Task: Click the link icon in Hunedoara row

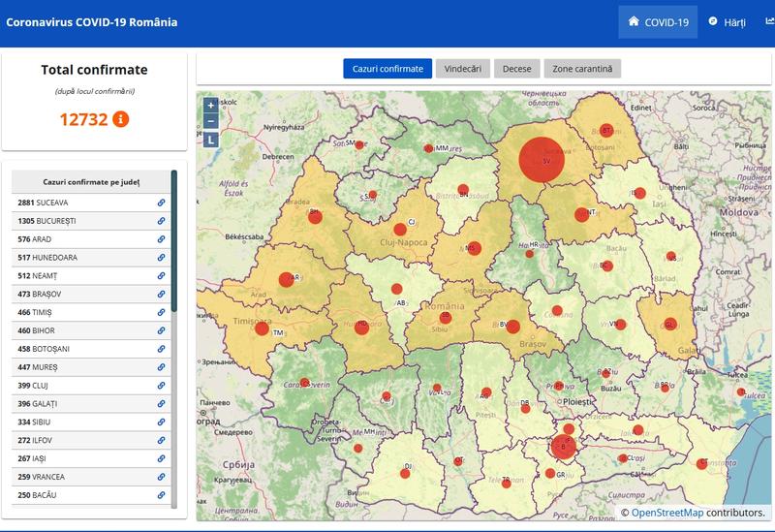Action: pyautogui.click(x=162, y=258)
